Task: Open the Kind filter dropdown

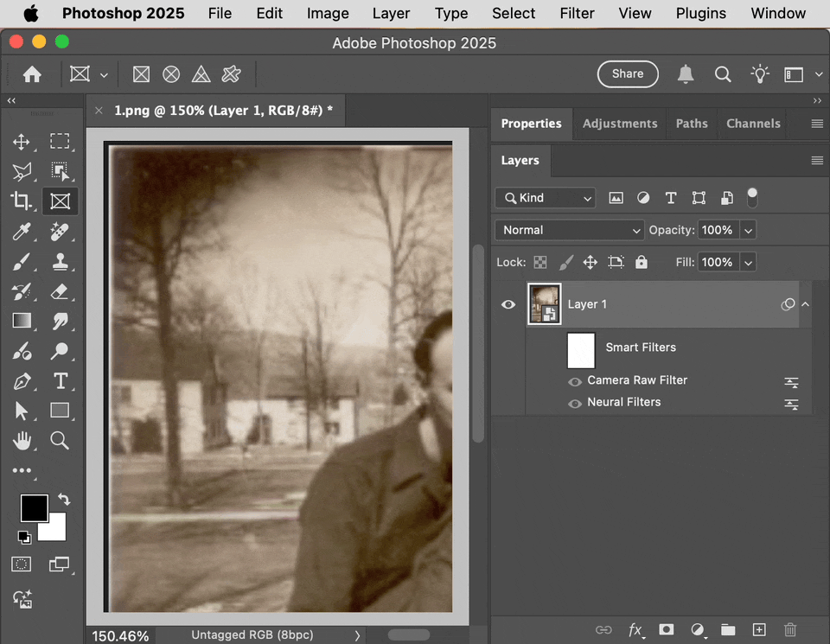Action: [x=546, y=198]
